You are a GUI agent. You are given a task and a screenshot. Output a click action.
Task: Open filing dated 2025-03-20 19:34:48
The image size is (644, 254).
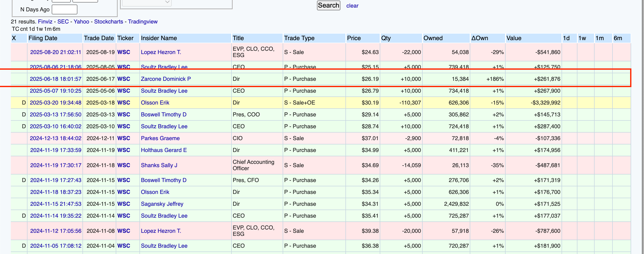click(x=56, y=103)
